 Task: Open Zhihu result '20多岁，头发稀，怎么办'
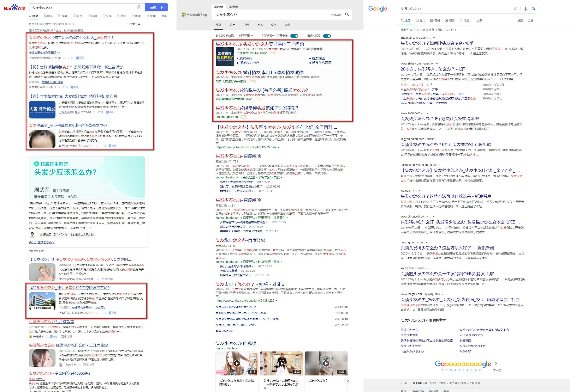pos(434,69)
